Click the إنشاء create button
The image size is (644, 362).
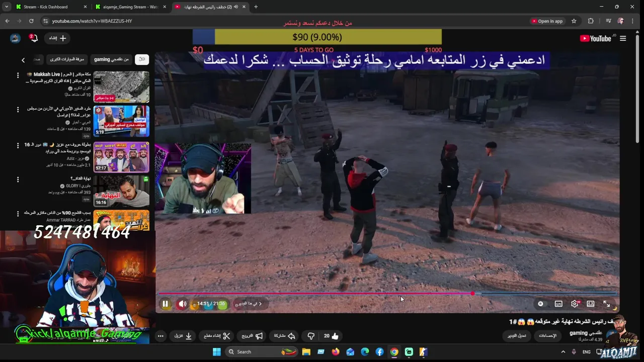point(57,38)
